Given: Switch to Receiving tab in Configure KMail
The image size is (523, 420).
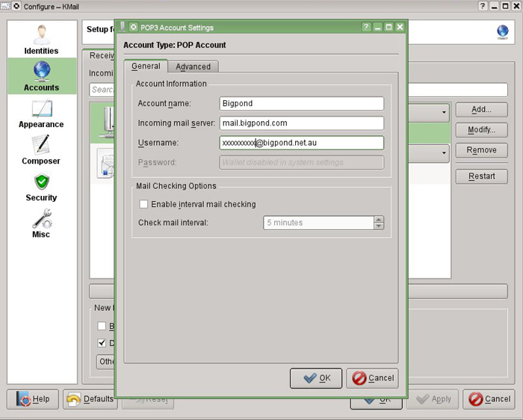Looking at the screenshot, I should [x=101, y=56].
